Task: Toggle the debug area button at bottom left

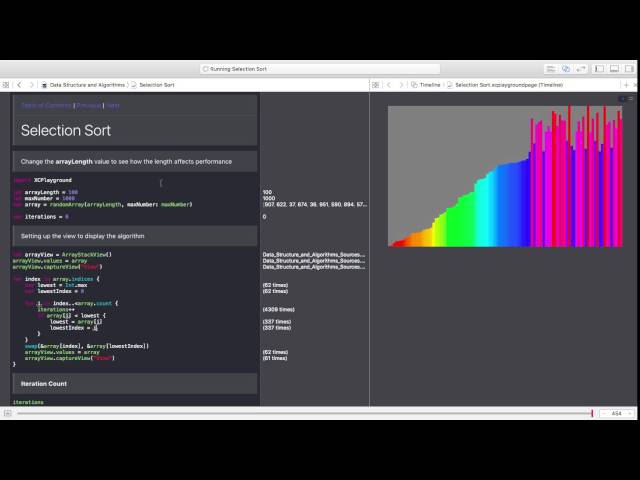Action: coord(7,413)
